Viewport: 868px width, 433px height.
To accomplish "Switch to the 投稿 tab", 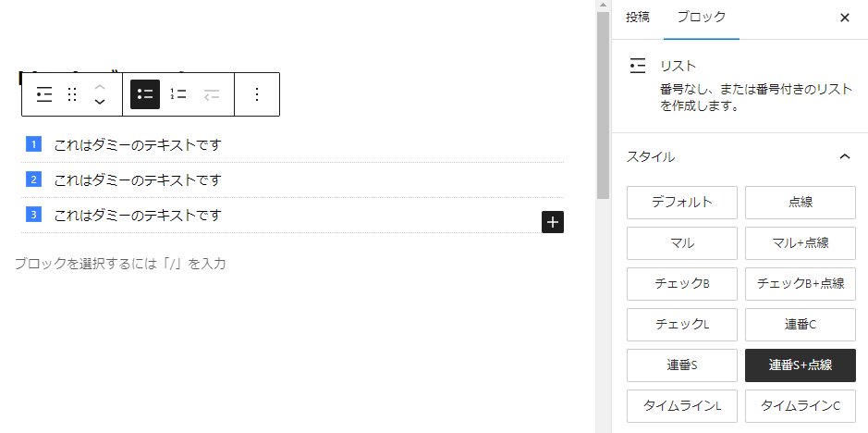I will pyautogui.click(x=637, y=18).
